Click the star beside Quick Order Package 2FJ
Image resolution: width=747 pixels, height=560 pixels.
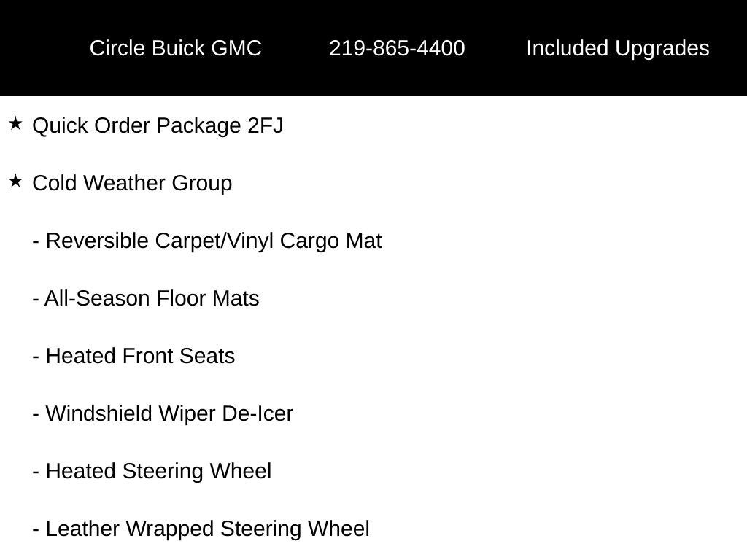click(15, 124)
